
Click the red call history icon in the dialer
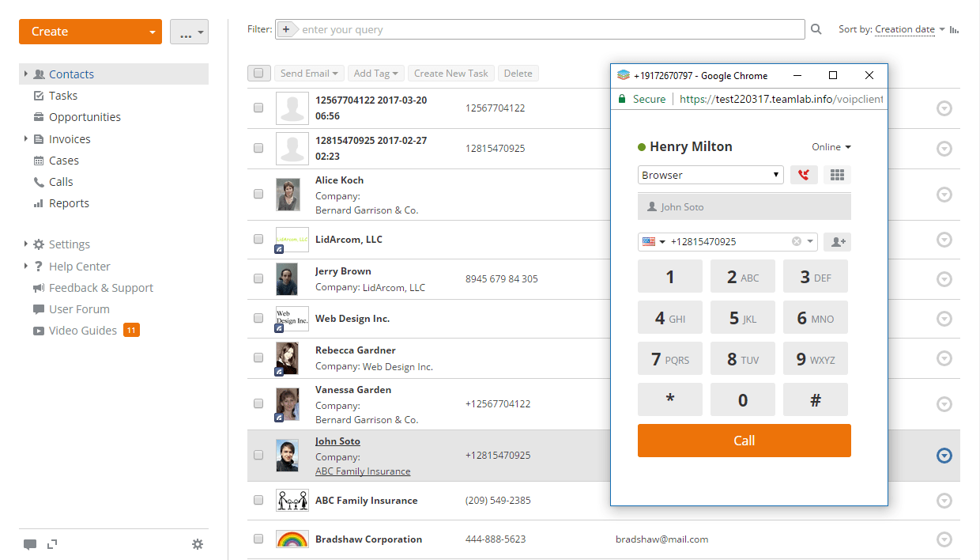click(x=804, y=174)
